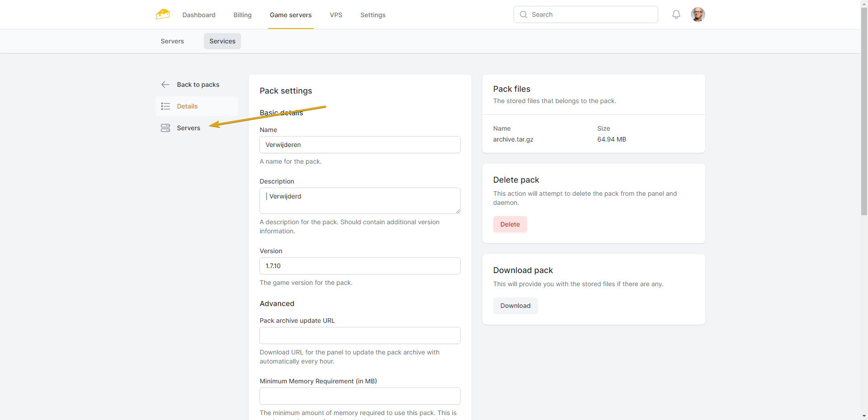Switch to the Servers sub-tab
This screenshot has width=868, height=420.
(x=172, y=41)
